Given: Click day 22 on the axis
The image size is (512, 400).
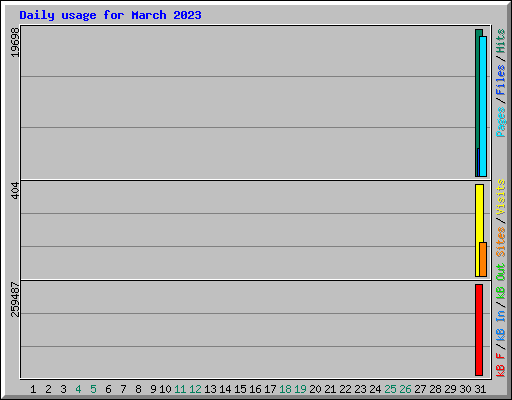Looking at the screenshot, I should point(345,389).
